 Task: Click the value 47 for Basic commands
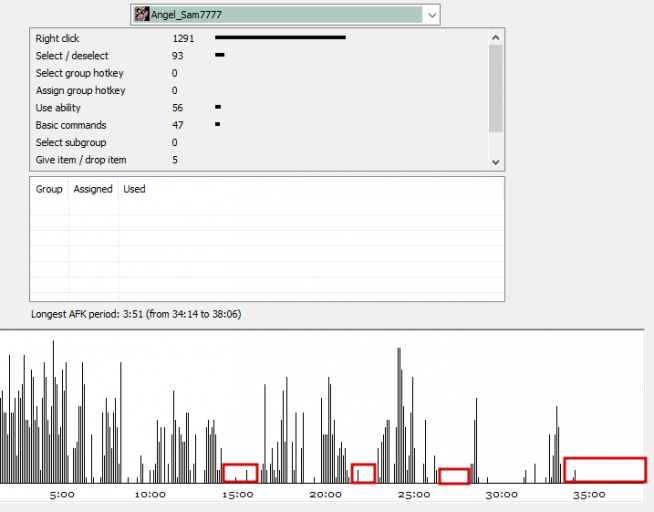click(177, 125)
